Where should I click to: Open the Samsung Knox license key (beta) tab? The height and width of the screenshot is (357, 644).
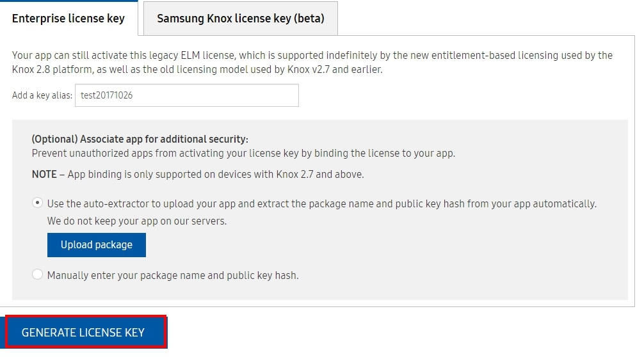pos(241,19)
